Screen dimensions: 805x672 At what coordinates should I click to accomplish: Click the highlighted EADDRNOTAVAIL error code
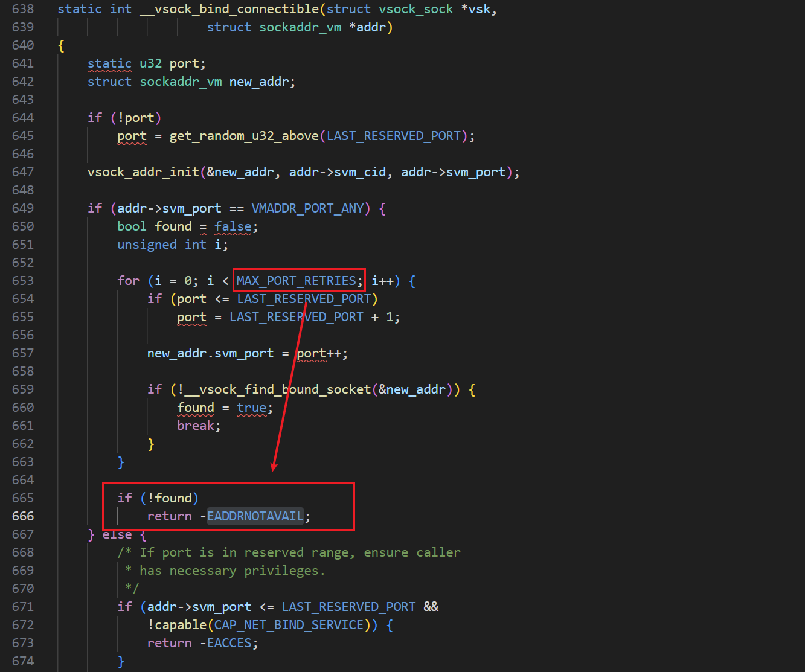(x=255, y=516)
